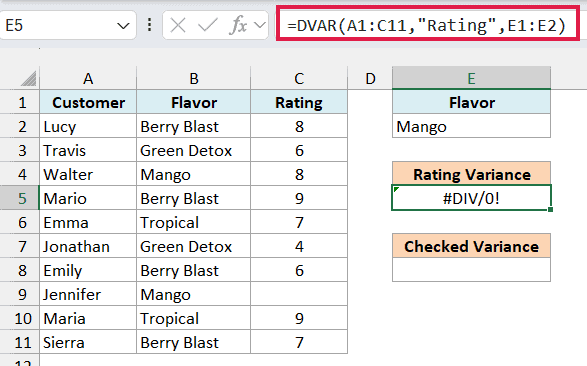Click the Rating Variance label cell
The width and height of the screenshot is (587, 366).
tap(471, 174)
